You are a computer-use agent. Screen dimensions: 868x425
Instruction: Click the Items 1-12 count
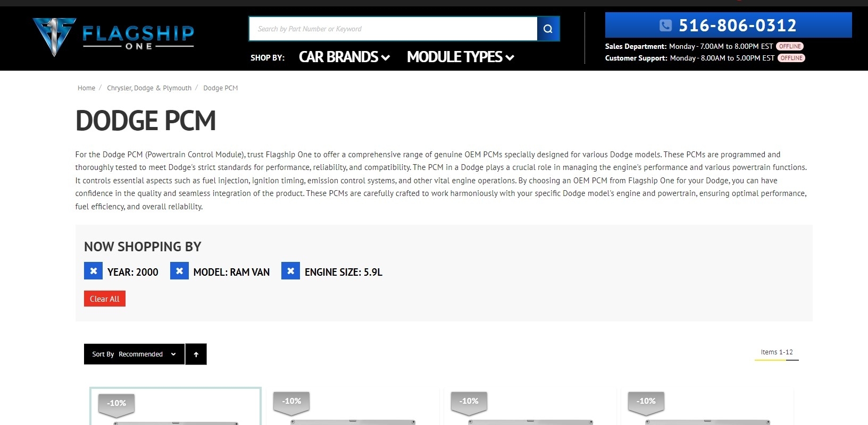777,352
